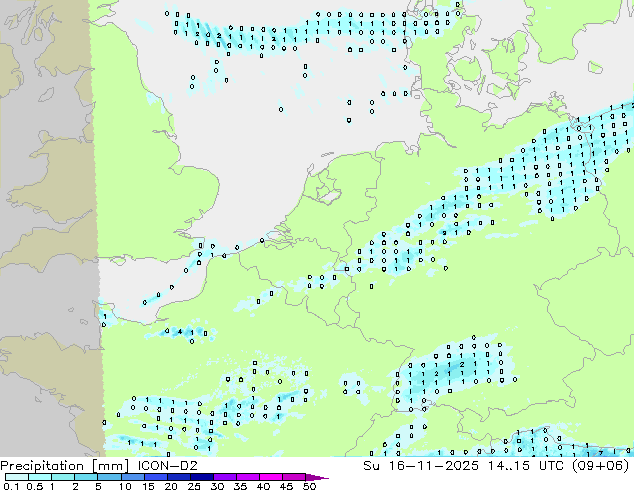Image resolution: width=634 pixels, height=490 pixels.
Task: Click the '25' legend scale value
Action: click(194, 486)
